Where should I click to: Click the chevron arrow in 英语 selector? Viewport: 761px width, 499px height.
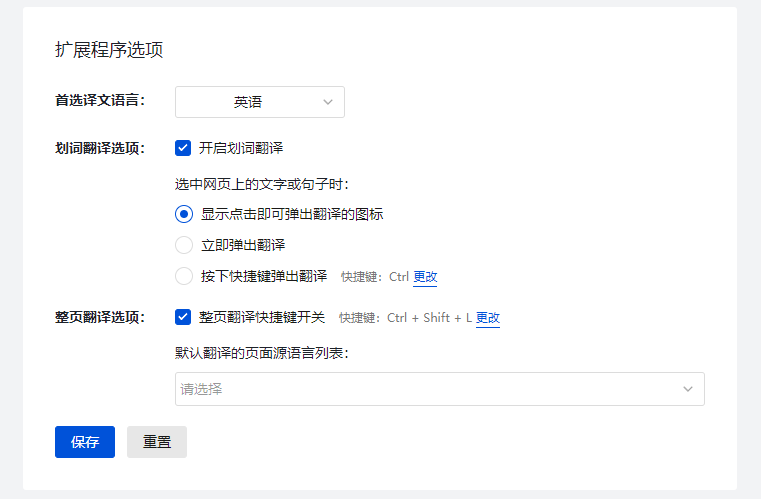click(x=328, y=102)
